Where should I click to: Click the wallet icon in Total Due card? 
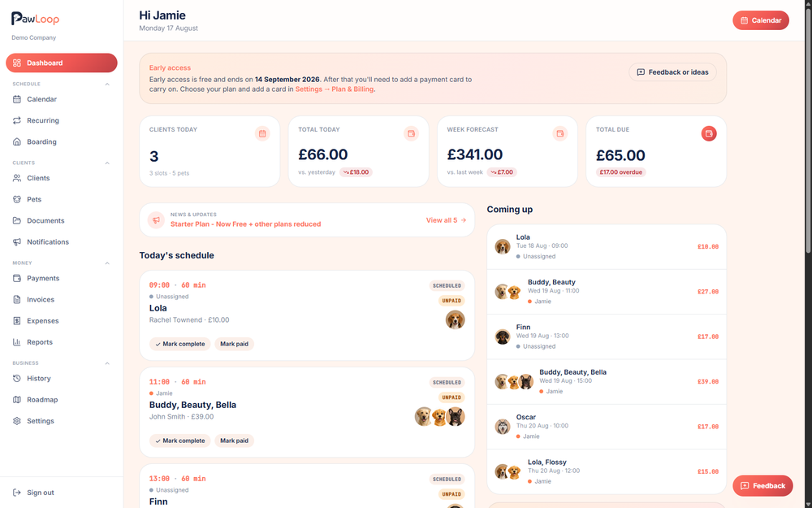(708, 134)
